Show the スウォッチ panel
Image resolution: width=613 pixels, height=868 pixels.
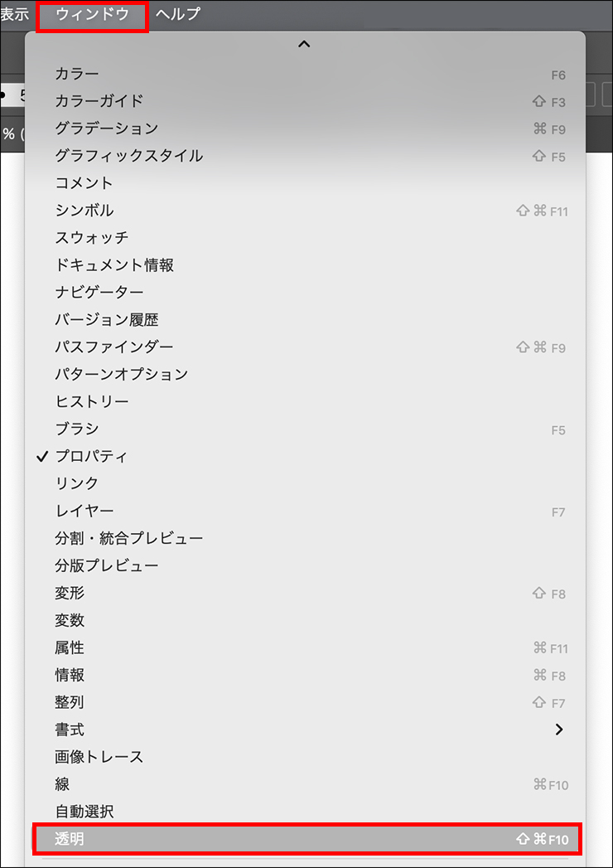click(92, 238)
